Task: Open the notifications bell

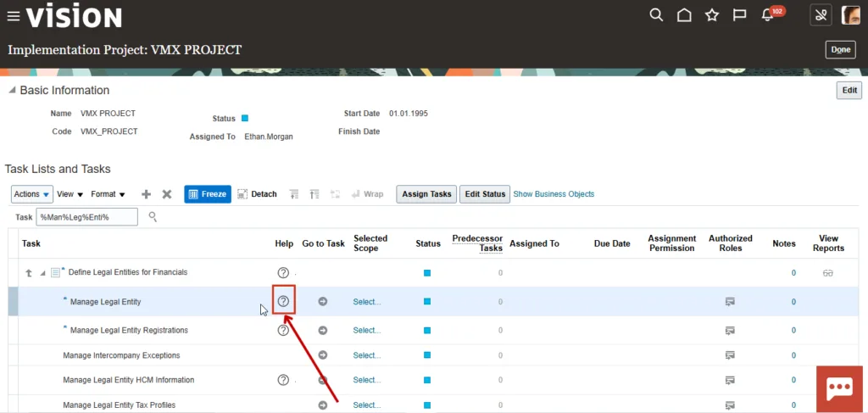Action: (768, 15)
